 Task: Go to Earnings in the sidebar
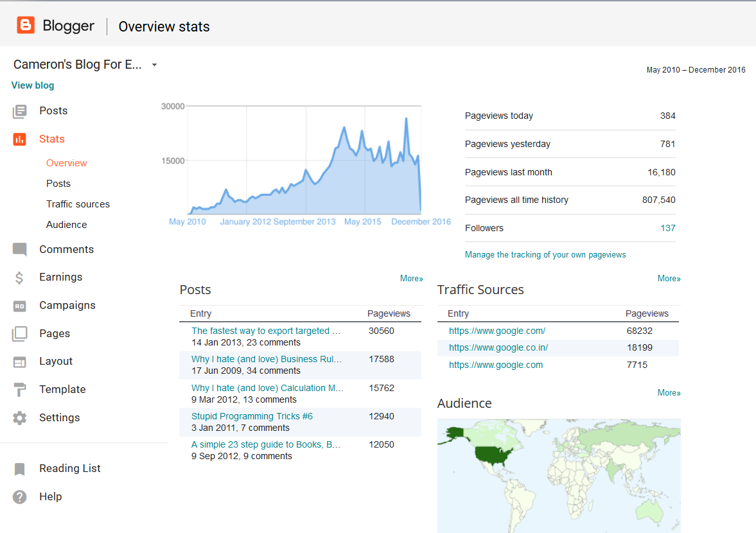click(61, 277)
